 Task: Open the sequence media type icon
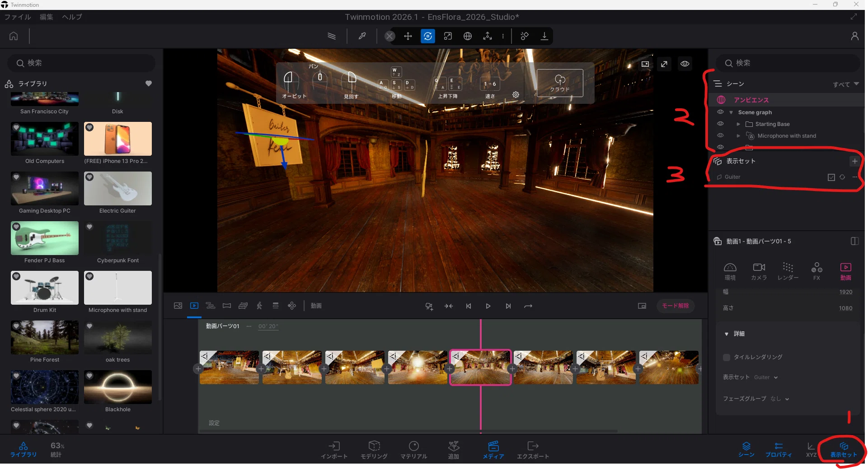(x=211, y=306)
